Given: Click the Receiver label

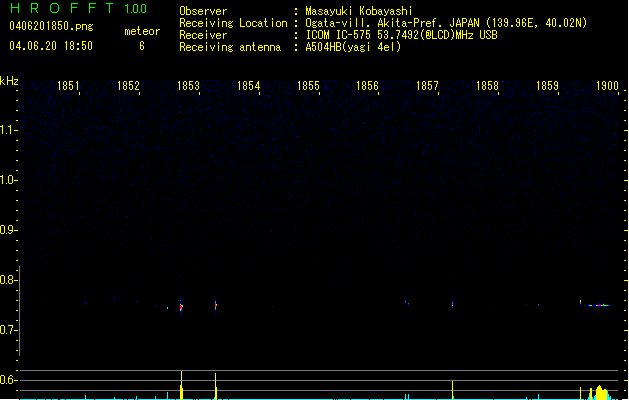Looking at the screenshot, I should click(x=203, y=35).
